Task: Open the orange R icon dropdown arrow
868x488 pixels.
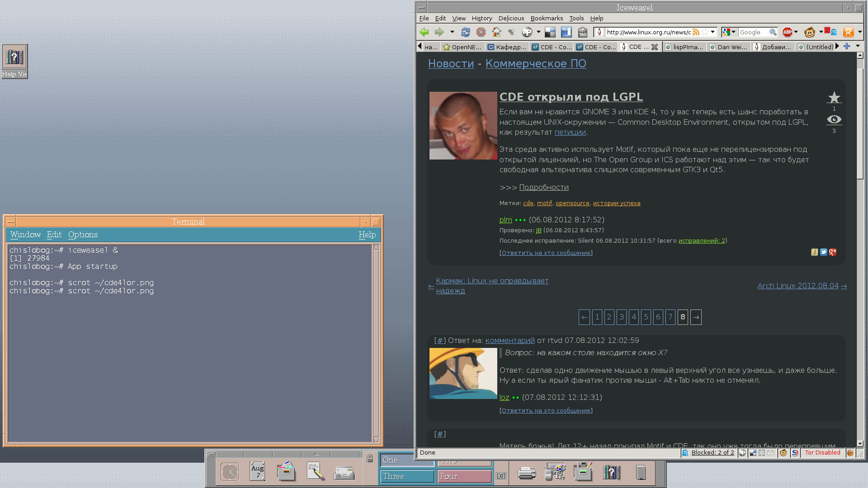Action: point(860,32)
